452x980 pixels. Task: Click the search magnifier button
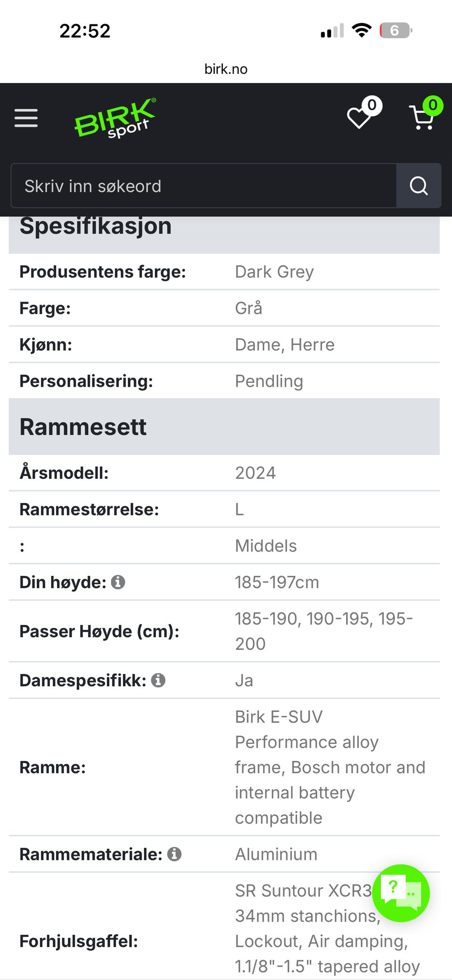tap(419, 186)
